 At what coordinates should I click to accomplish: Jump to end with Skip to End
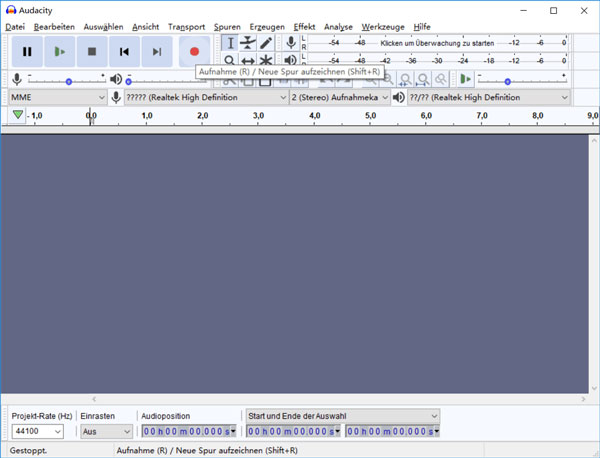tap(157, 52)
